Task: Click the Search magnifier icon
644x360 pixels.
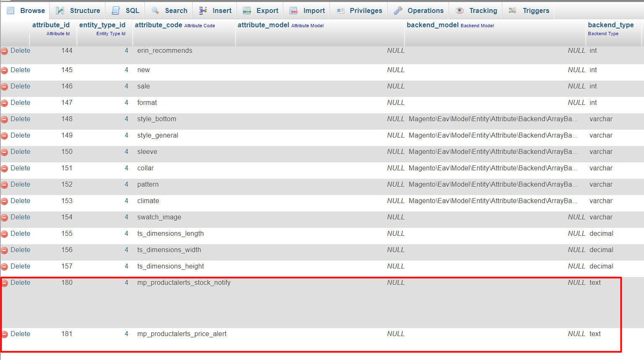Action: click(155, 10)
